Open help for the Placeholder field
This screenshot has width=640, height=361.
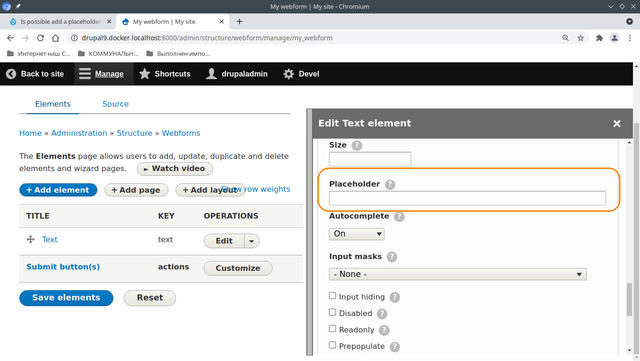(390, 185)
